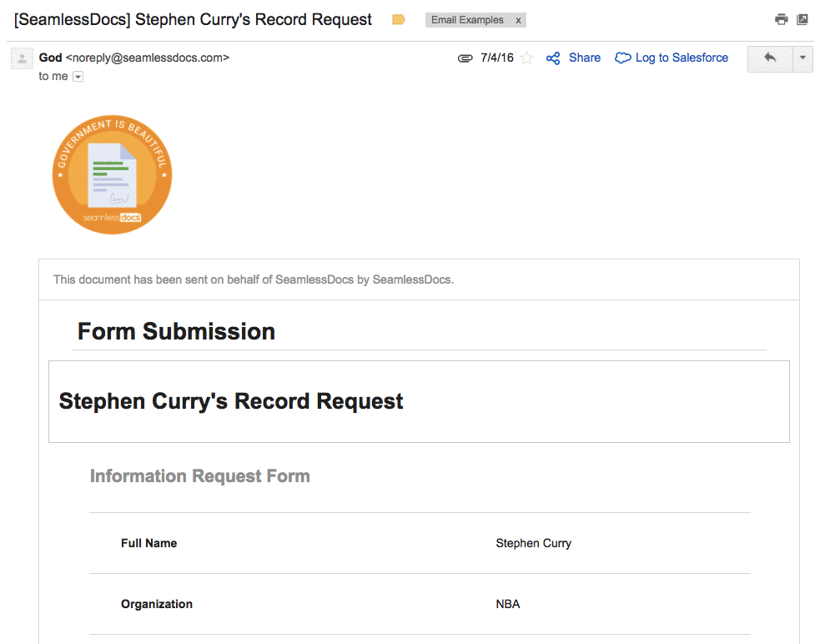The width and height of the screenshot is (830, 644).
Task: Click the 'Stephen Curry' value
Action: pyautogui.click(x=534, y=543)
